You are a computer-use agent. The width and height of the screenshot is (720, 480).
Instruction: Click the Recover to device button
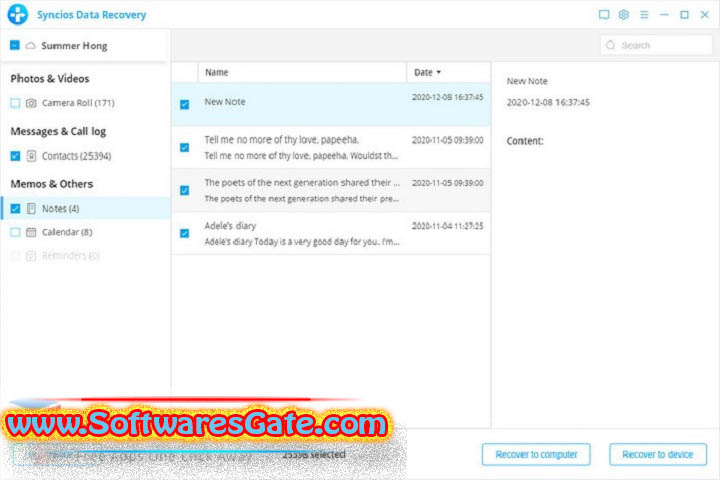point(658,454)
